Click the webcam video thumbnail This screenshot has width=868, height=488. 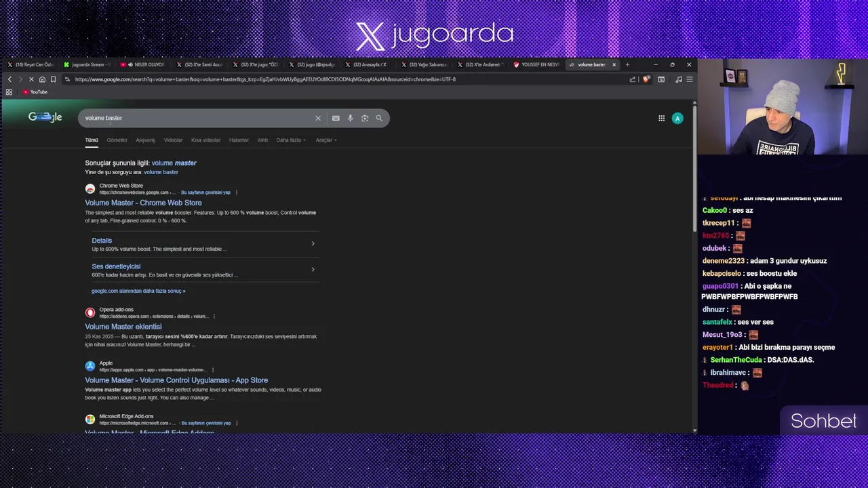(783, 107)
